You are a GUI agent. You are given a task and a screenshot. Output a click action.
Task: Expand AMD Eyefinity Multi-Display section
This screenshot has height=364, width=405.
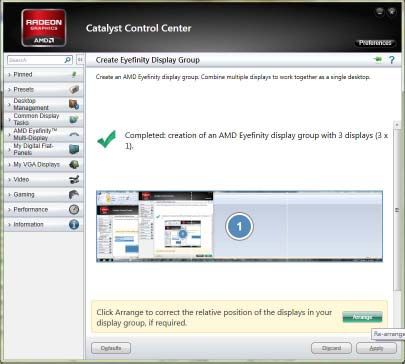(x=43, y=134)
